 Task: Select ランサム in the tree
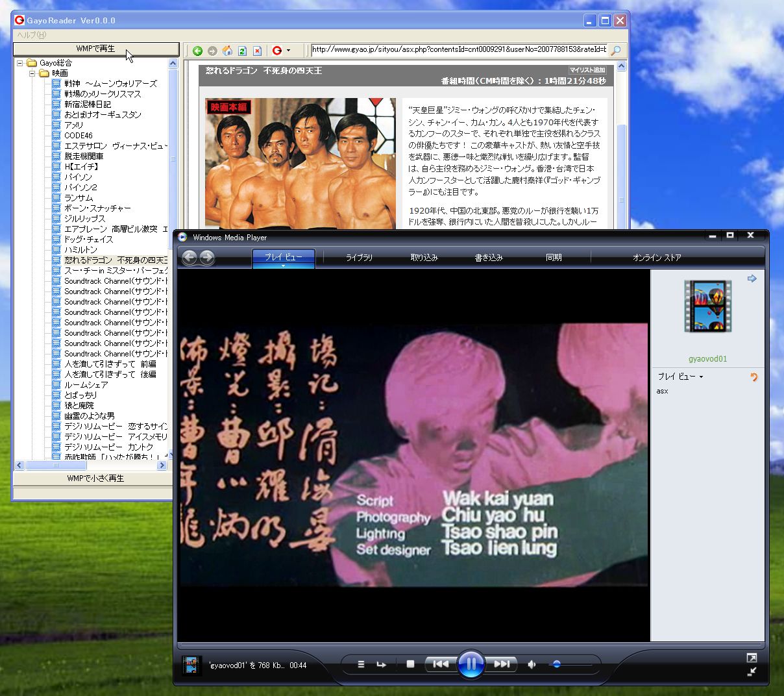79,198
